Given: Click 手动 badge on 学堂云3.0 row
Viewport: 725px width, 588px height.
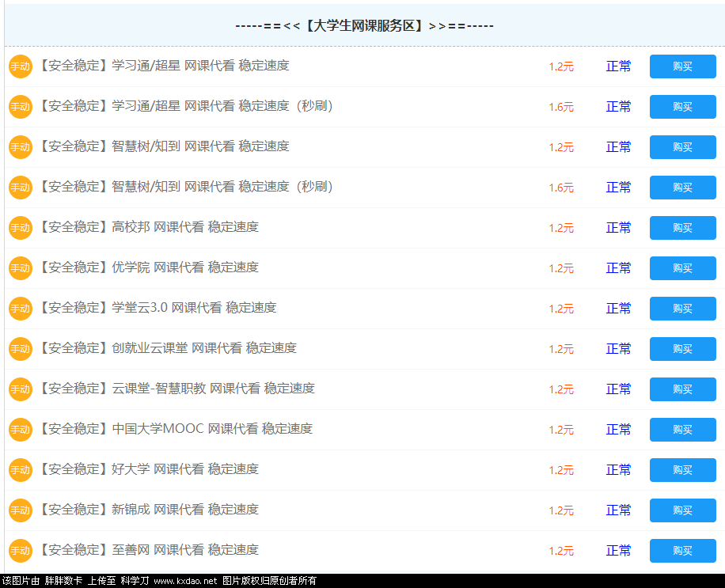Looking at the screenshot, I should click(x=21, y=309).
